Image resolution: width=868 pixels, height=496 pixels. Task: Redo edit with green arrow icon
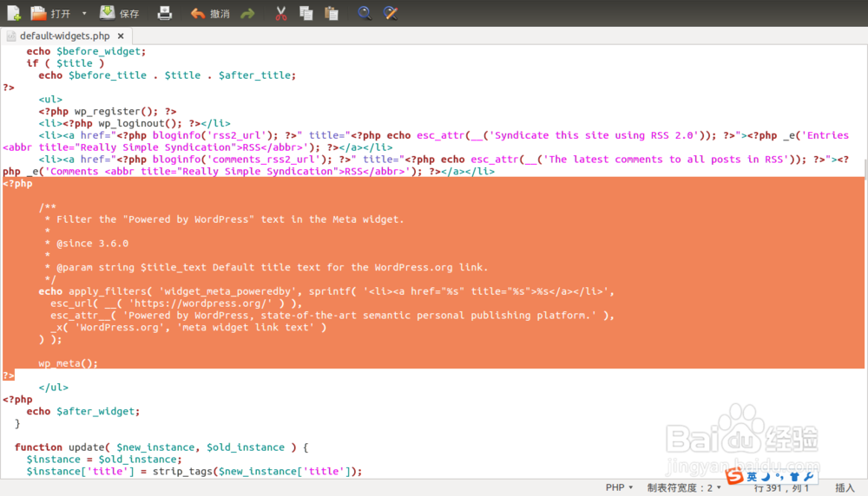click(x=247, y=13)
